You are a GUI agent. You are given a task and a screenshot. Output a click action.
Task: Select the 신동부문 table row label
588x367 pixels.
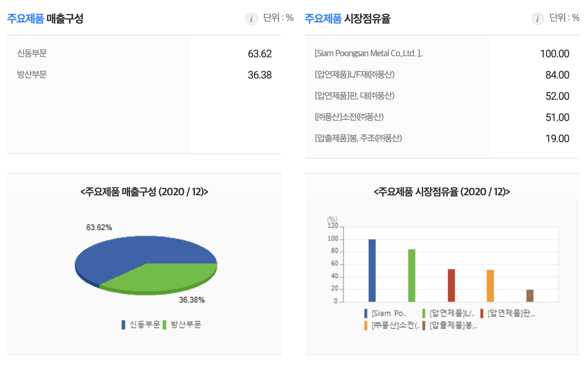coord(32,53)
